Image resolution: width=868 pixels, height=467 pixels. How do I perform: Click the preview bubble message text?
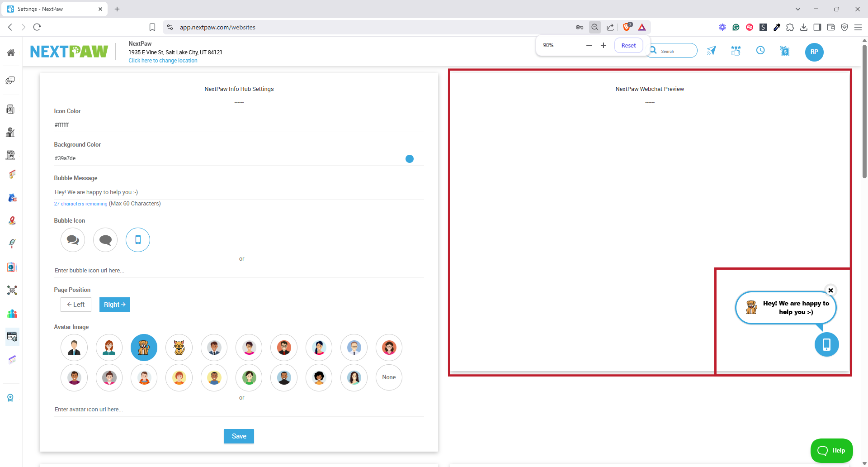click(796, 308)
